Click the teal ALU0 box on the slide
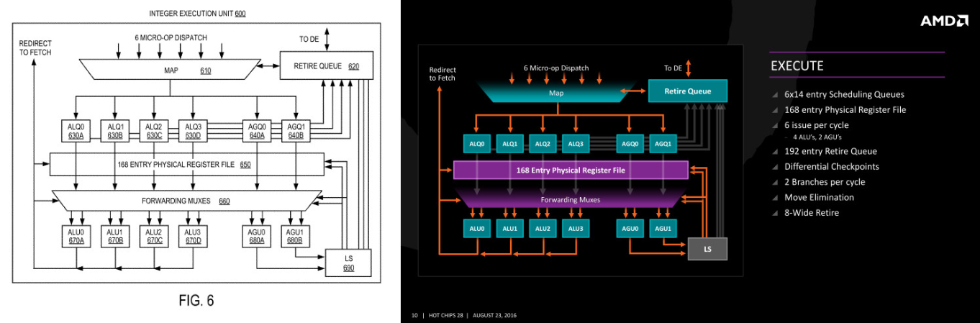This screenshot has height=323, width=980. tap(477, 229)
